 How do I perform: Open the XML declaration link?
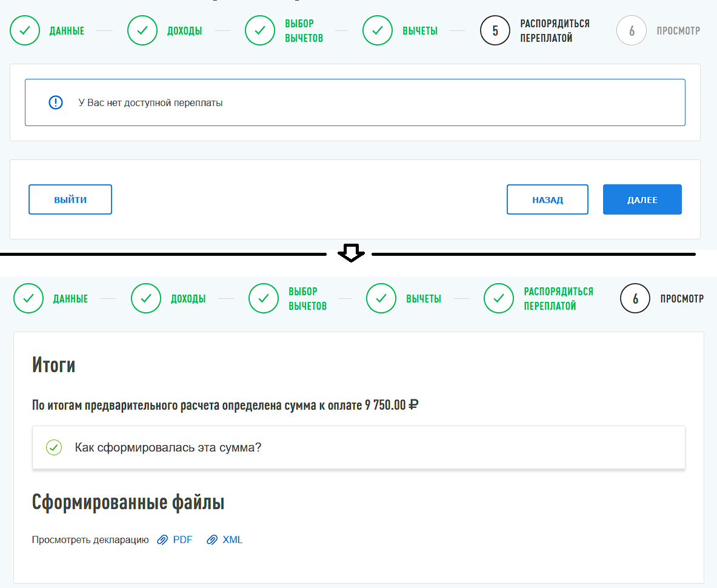tap(232, 540)
